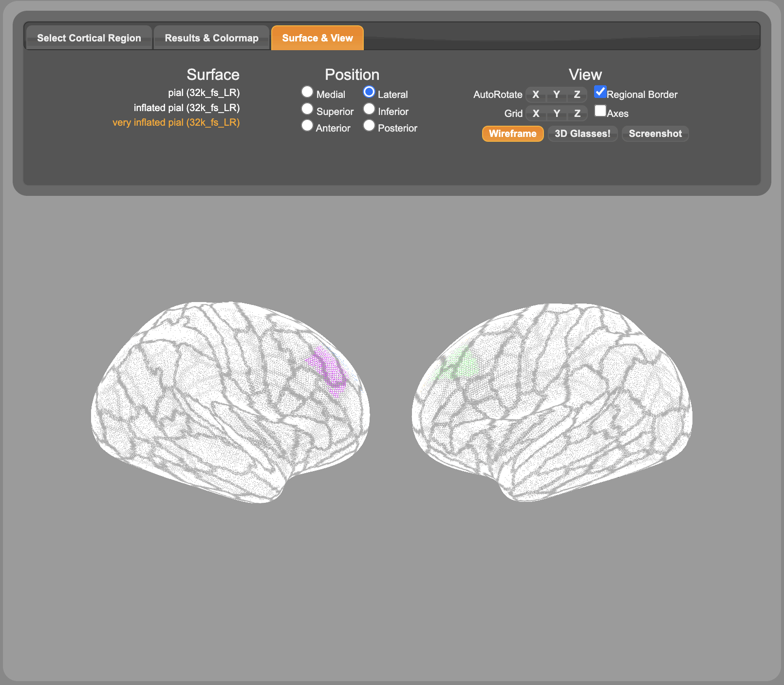Select the Medial position radio button

point(307,92)
